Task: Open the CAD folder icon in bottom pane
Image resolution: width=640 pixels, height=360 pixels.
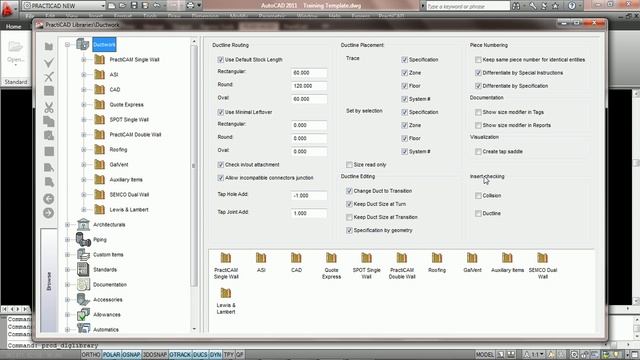Action: (x=296, y=258)
